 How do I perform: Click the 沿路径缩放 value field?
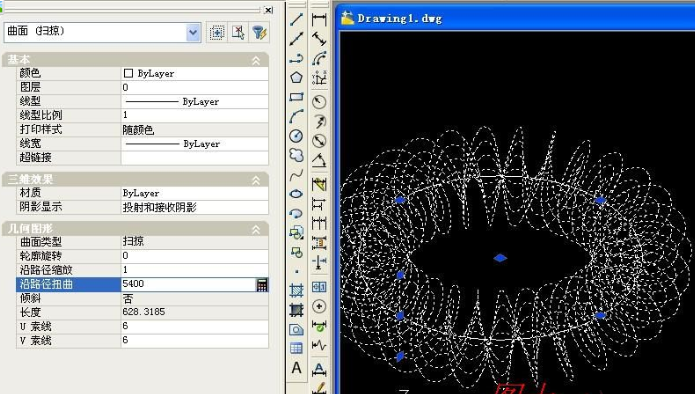(x=195, y=270)
